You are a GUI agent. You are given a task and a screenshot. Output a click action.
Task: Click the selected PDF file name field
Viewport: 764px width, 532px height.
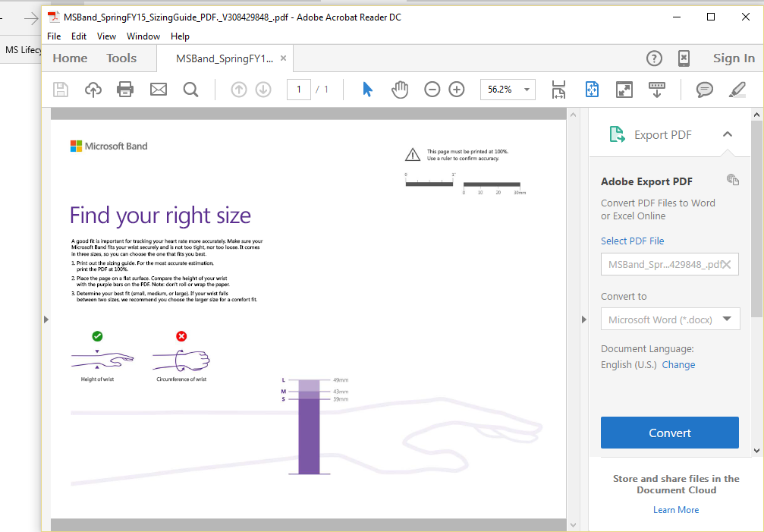pyautogui.click(x=669, y=265)
